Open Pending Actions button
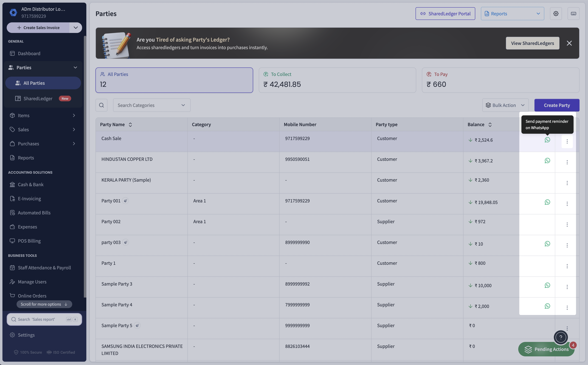 point(546,349)
